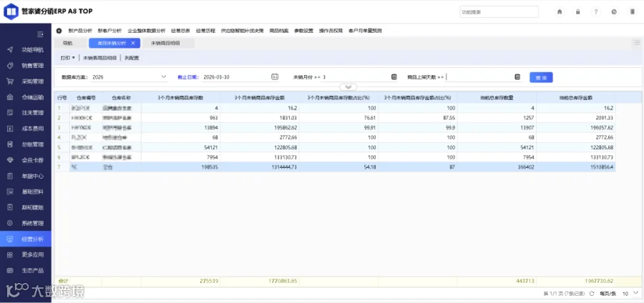Refresh table using pagination reload icon
Image resolution: width=644 pixels, height=303 pixels.
point(592,294)
